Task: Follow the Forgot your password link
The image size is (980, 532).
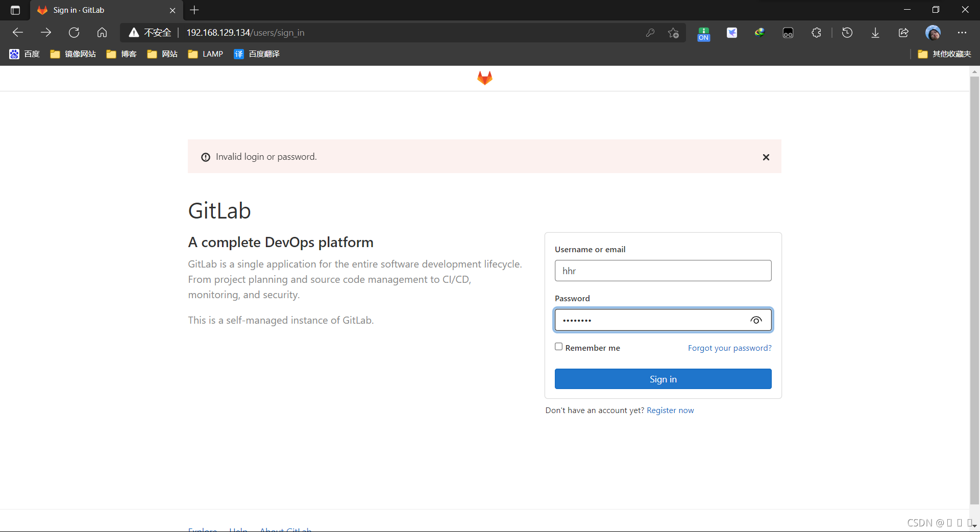Action: (729, 348)
